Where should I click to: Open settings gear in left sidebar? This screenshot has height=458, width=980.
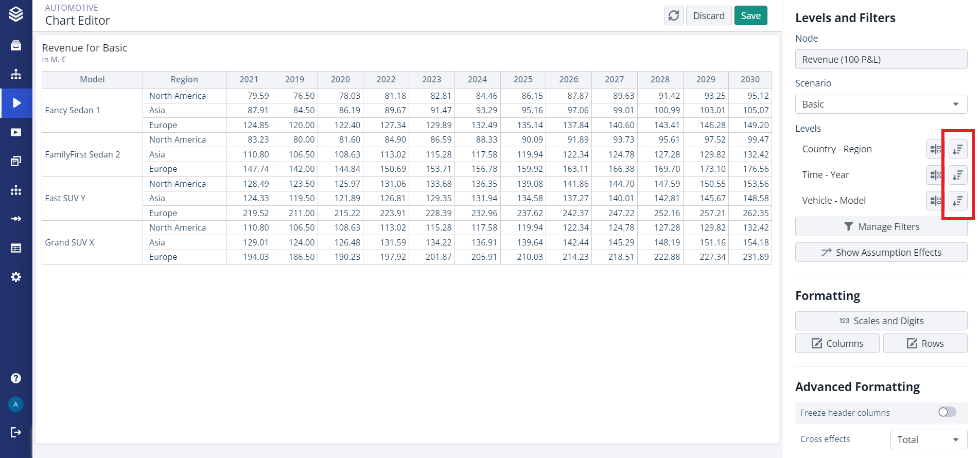16,277
